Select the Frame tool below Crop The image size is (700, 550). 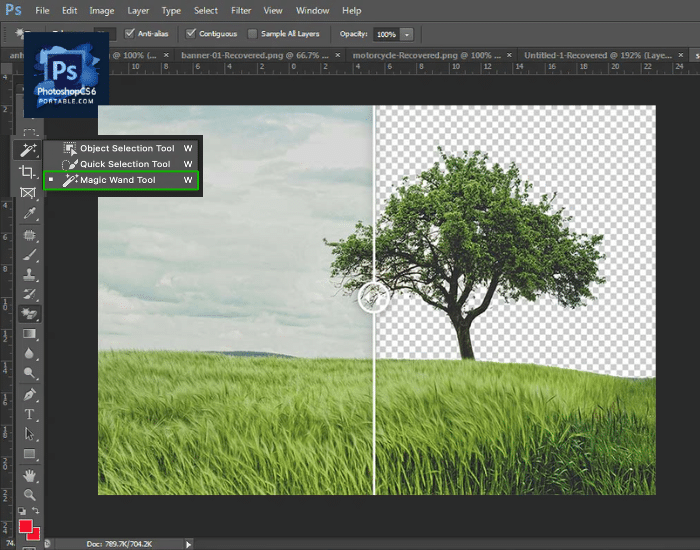point(28,192)
